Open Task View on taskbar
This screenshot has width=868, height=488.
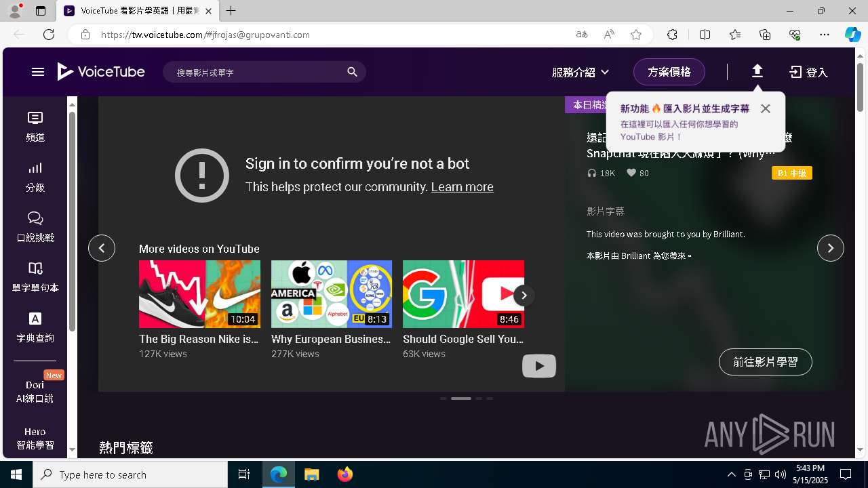[x=244, y=474]
